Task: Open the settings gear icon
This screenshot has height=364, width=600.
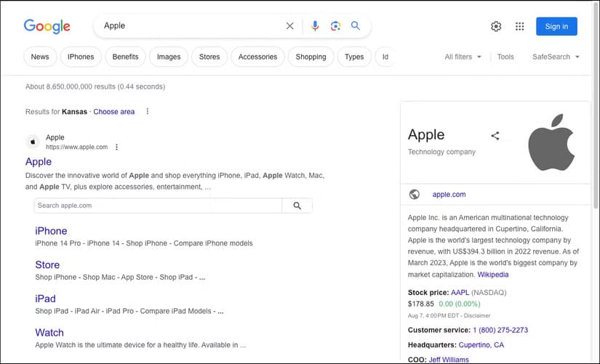Action: (496, 27)
